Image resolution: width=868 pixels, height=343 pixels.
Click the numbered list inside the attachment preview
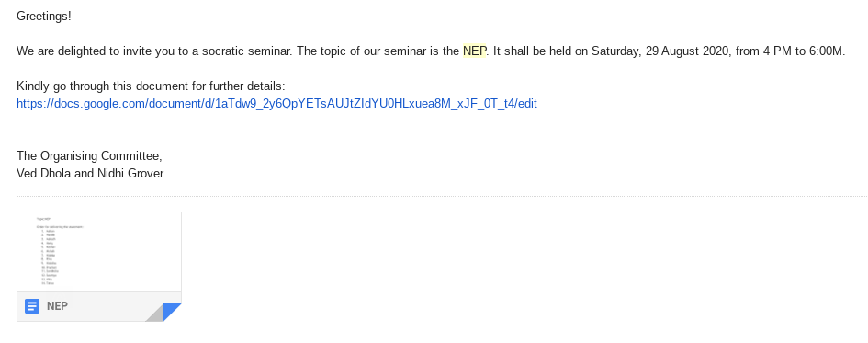(49, 257)
